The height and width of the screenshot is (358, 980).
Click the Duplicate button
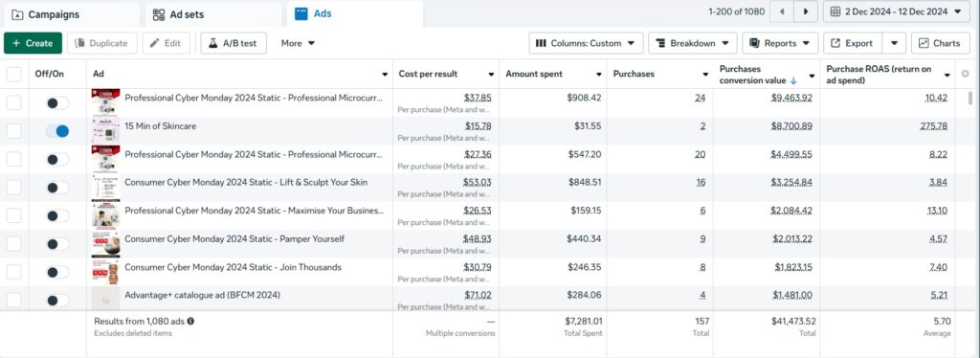click(101, 43)
